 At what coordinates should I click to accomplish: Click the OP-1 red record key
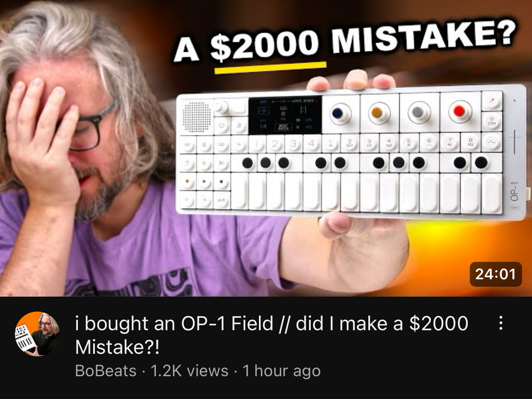(x=187, y=181)
